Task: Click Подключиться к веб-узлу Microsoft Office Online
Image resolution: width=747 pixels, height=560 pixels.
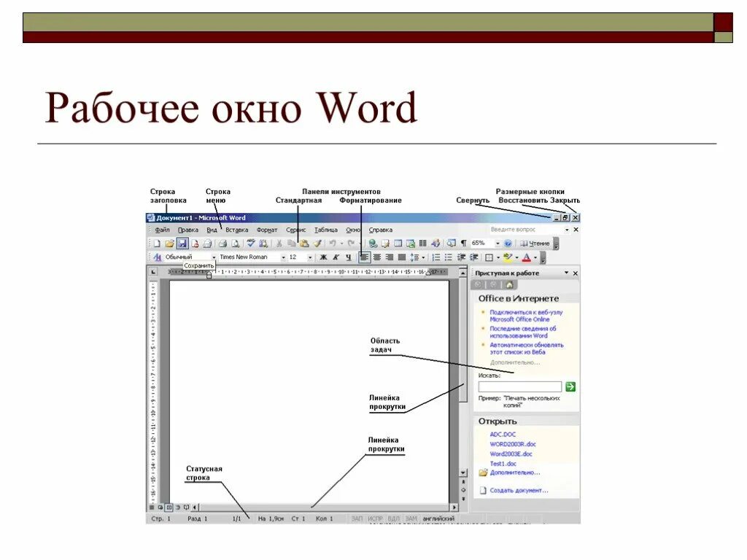Action: [x=526, y=316]
